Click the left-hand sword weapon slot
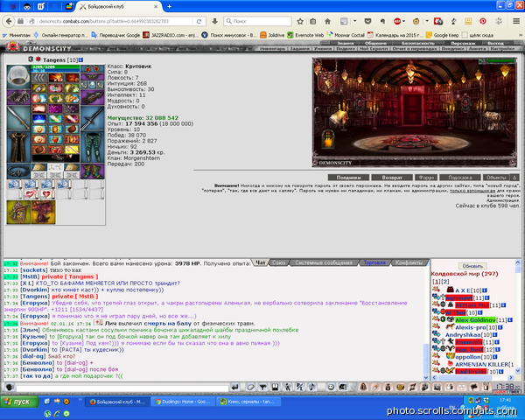 (x=18, y=118)
